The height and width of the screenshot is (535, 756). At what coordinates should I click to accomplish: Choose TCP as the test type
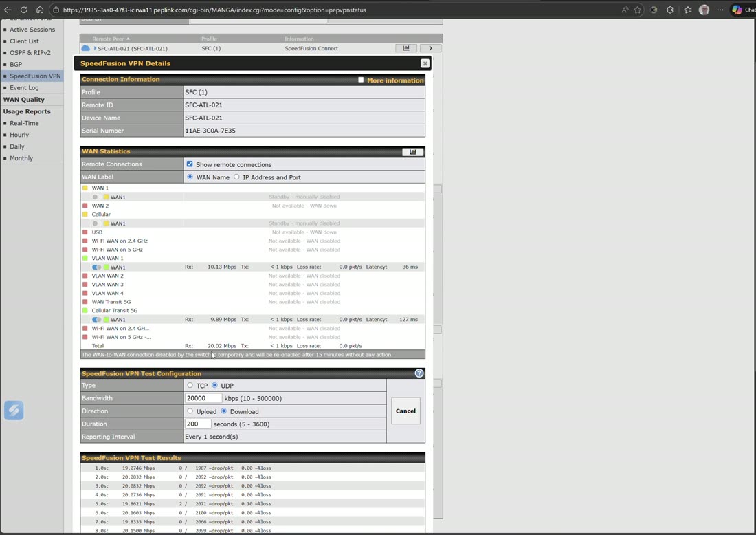[x=190, y=386]
